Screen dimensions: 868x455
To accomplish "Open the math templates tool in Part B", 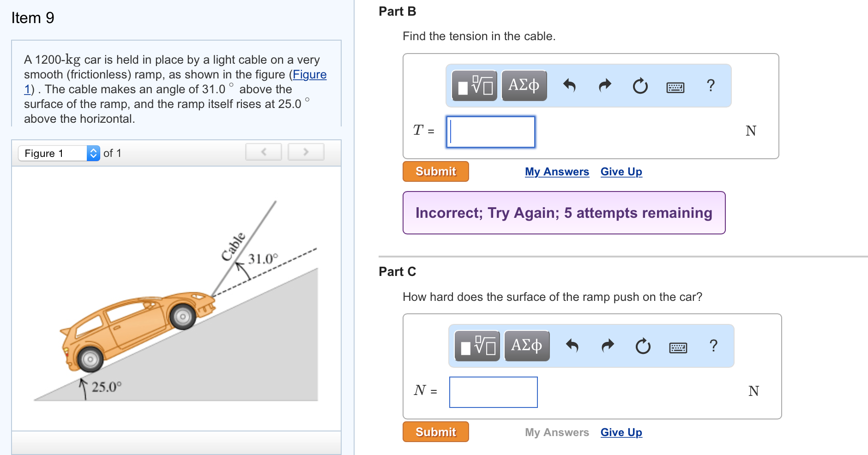I will pyautogui.click(x=474, y=86).
